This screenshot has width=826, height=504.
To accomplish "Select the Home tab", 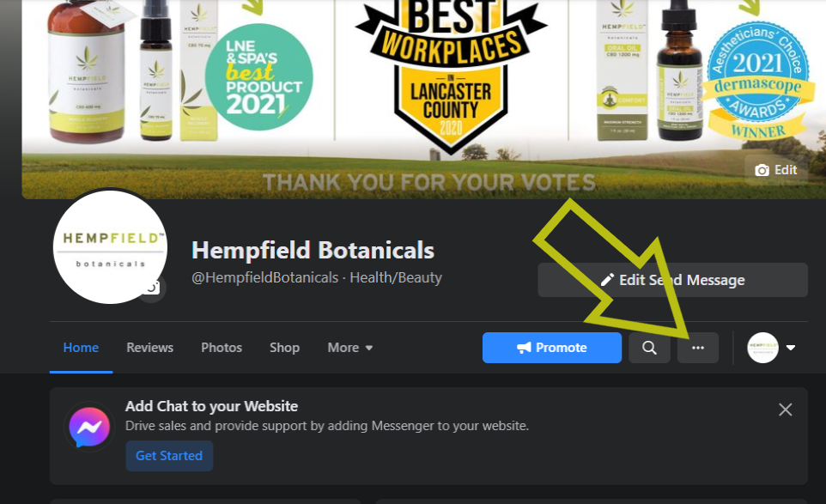I will (81, 348).
